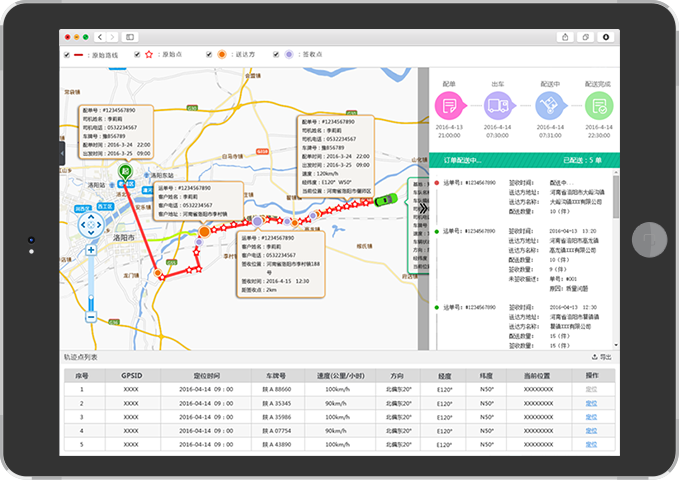Click the GPSID column header
Image resolution: width=679 pixels, height=480 pixels.
[x=132, y=376]
